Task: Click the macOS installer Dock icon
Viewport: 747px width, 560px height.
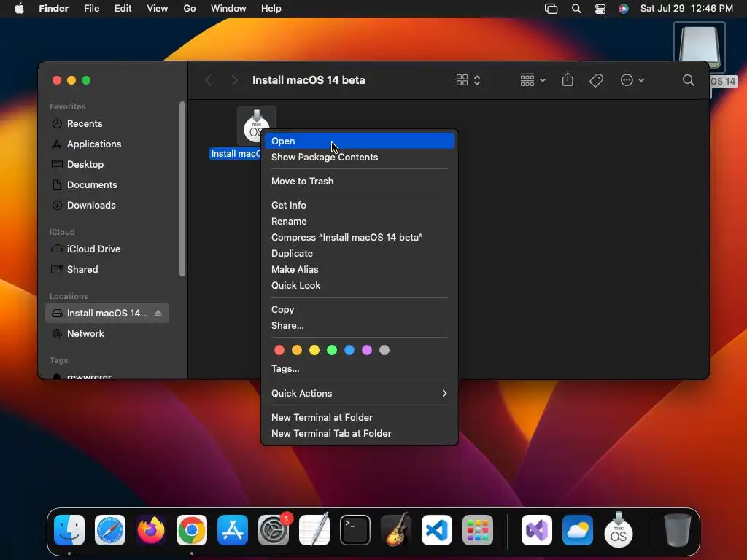Action: (x=619, y=530)
